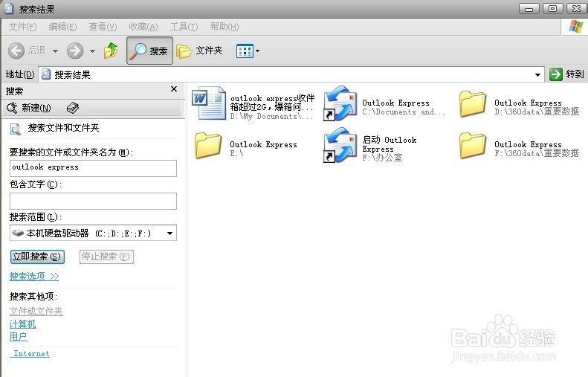Maximize the 搜索结果 window
Screen dimensions: 588x377
coord(552,8)
